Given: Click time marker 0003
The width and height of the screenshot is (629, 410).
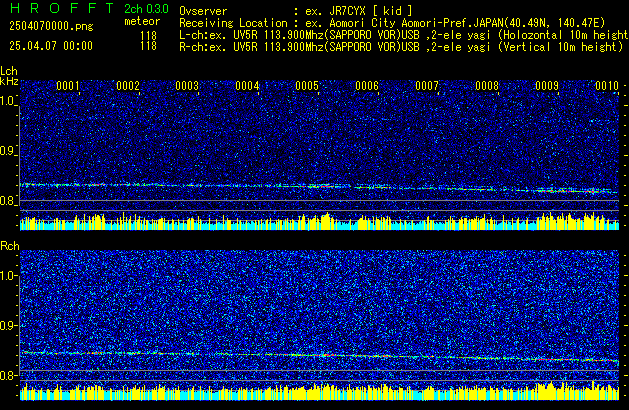Looking at the screenshot, I should [187, 86].
